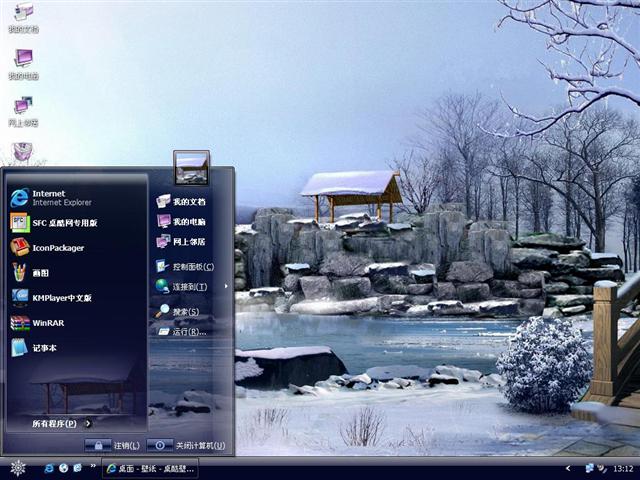Click the snowflake Start button
The image size is (640, 480).
coord(18,468)
